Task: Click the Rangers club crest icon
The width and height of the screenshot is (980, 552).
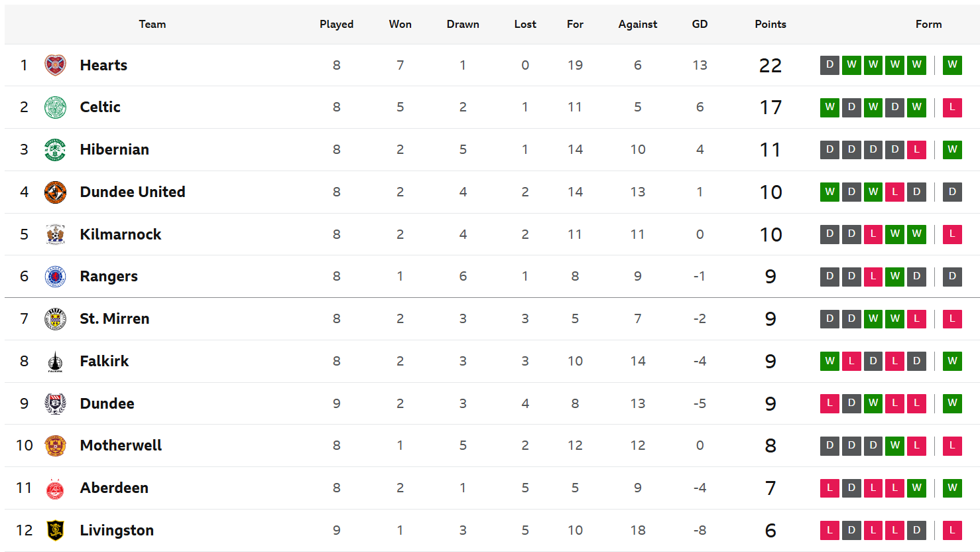Action: pyautogui.click(x=55, y=277)
